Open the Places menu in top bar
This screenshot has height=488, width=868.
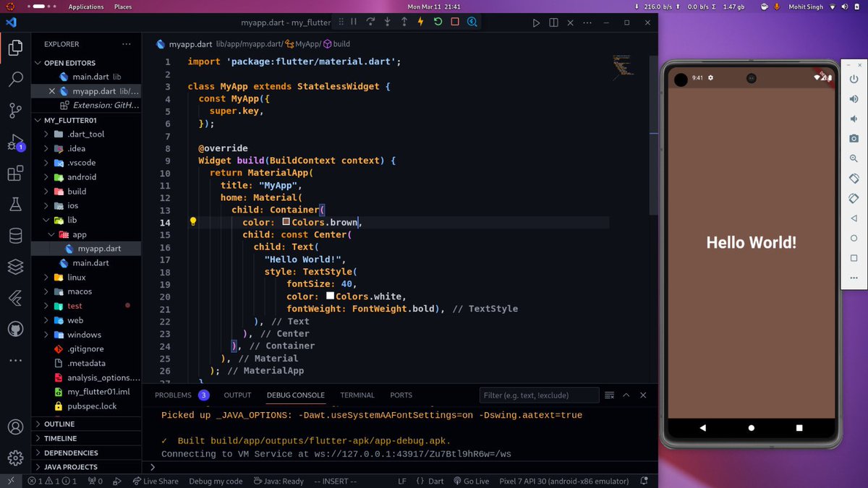coord(123,7)
